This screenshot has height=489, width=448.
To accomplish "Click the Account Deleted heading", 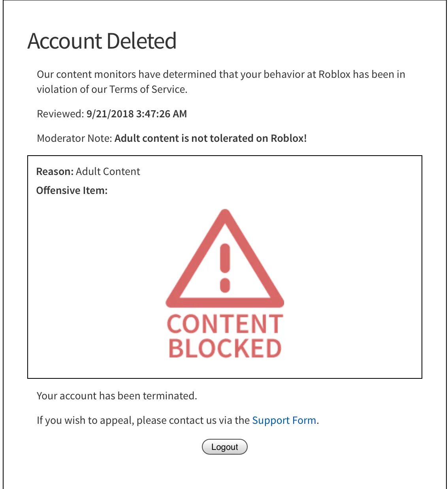I will 102,41.
